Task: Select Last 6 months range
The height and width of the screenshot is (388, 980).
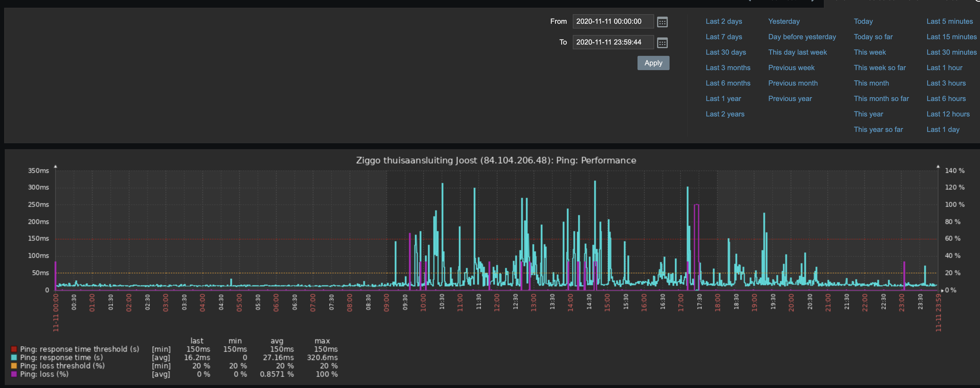Action: pos(727,83)
